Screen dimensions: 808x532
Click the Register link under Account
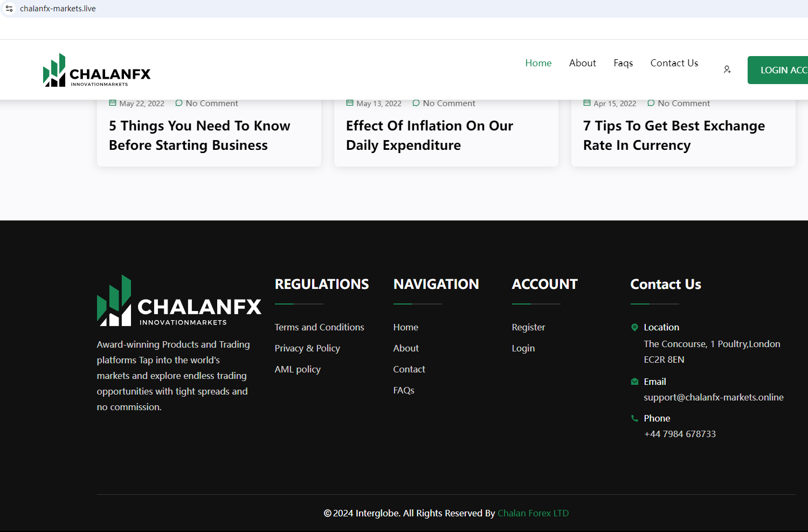[528, 327]
